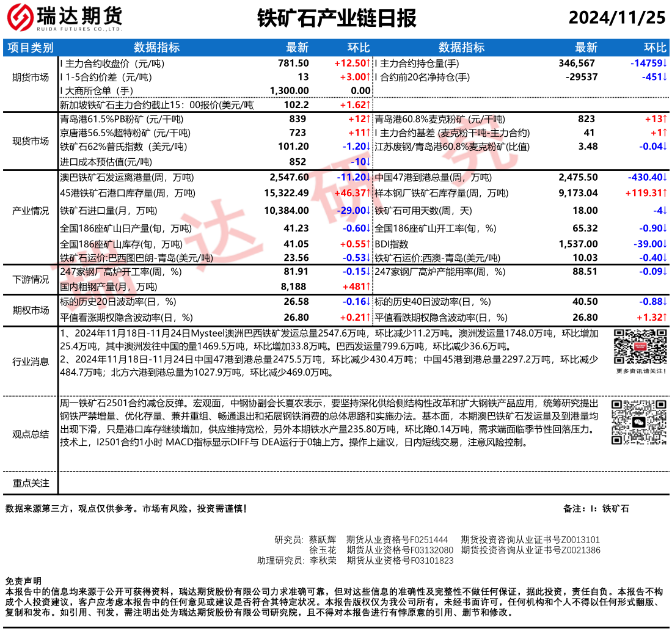Click the main contract closing price 781.50

[x=293, y=63]
